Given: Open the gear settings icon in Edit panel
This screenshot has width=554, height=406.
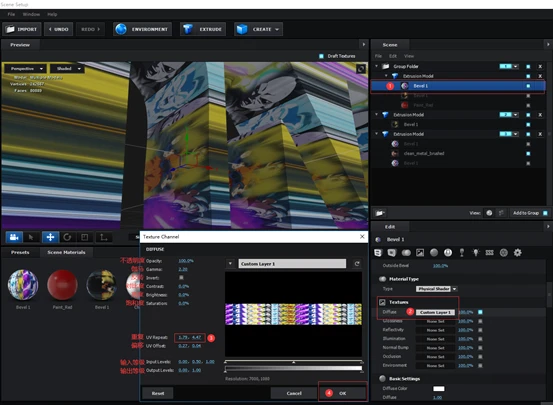Looking at the screenshot, I should coord(517,252).
